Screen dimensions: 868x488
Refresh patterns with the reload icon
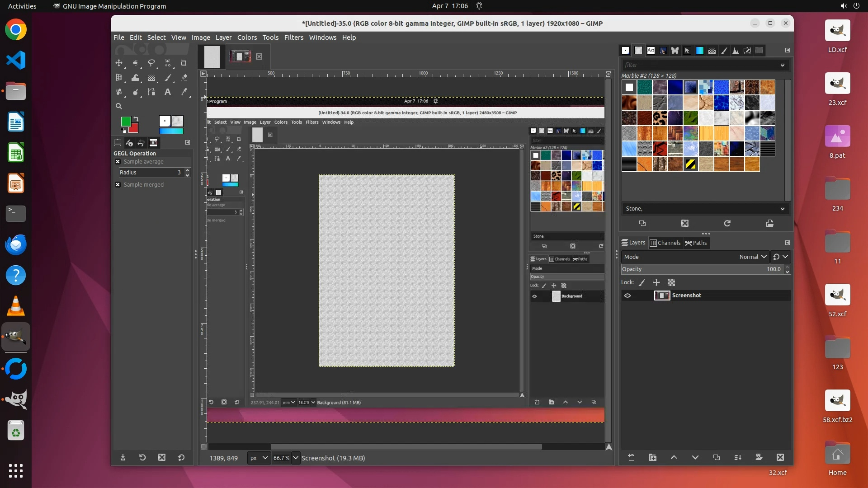[x=727, y=223]
